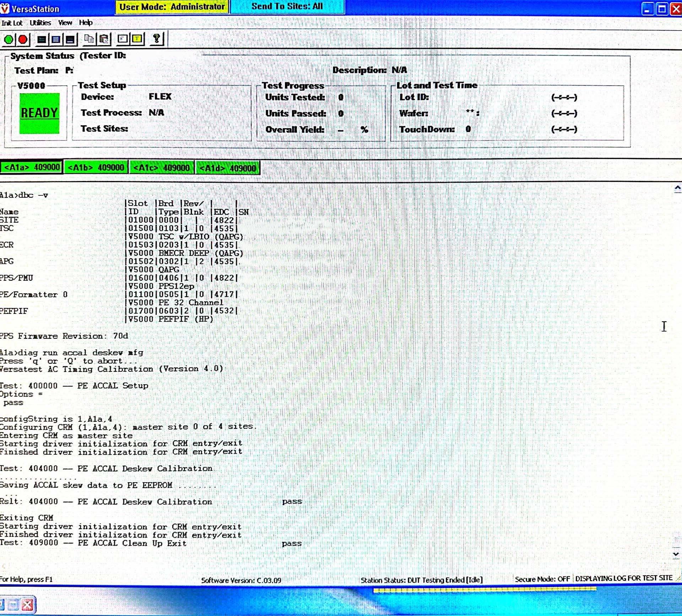Select the <A1b> 409000 site tab
Image resolution: width=682 pixels, height=616 pixels.
(96, 168)
